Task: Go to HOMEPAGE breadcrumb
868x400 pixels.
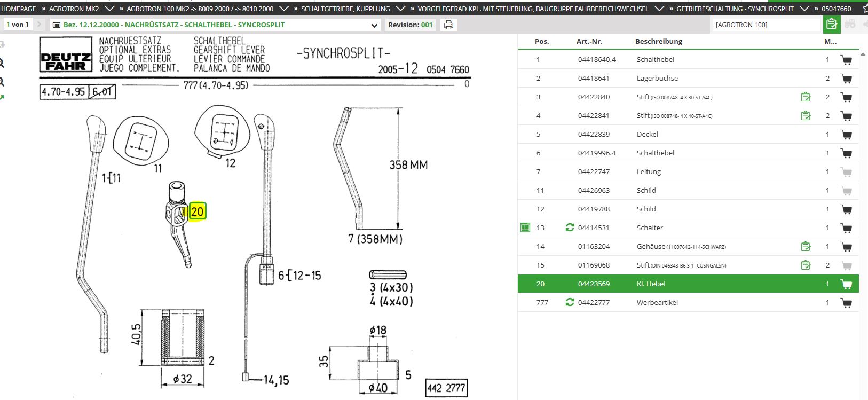Action: [19, 9]
